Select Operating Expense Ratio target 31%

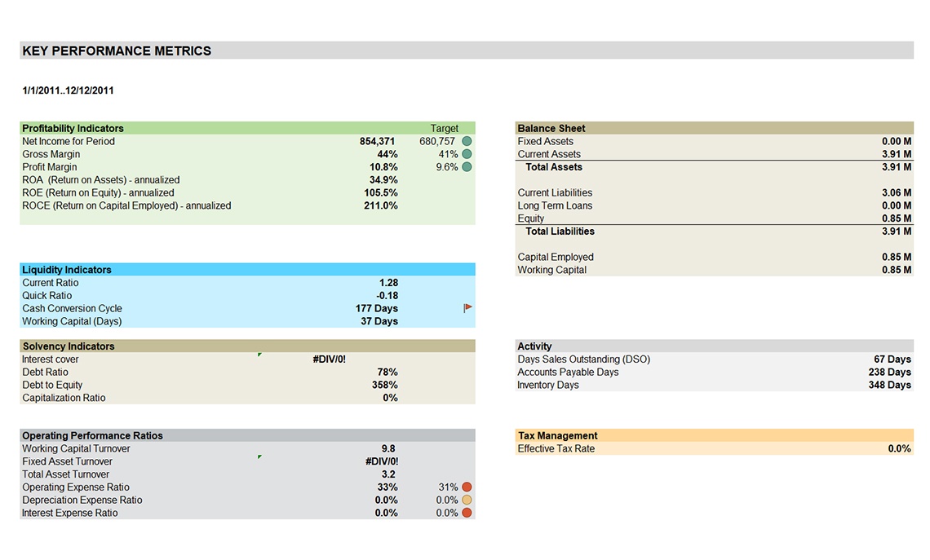pos(448,487)
